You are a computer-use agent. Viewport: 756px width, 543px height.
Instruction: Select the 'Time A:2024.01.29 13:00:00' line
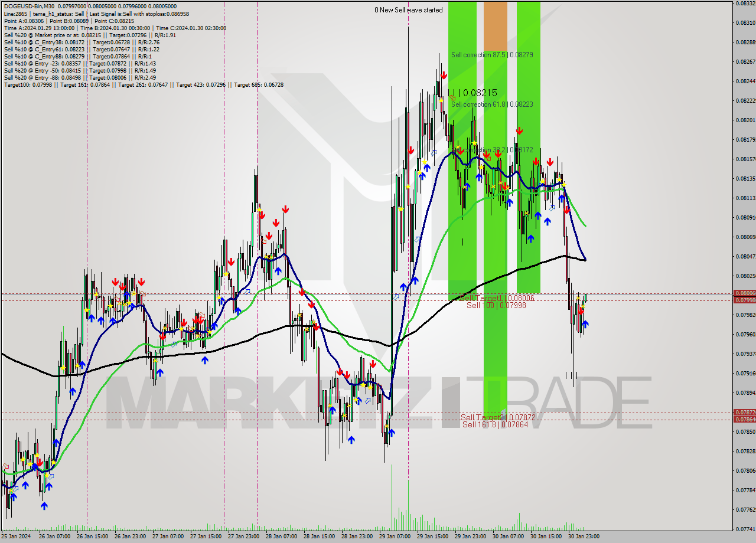pyautogui.click(x=115, y=28)
